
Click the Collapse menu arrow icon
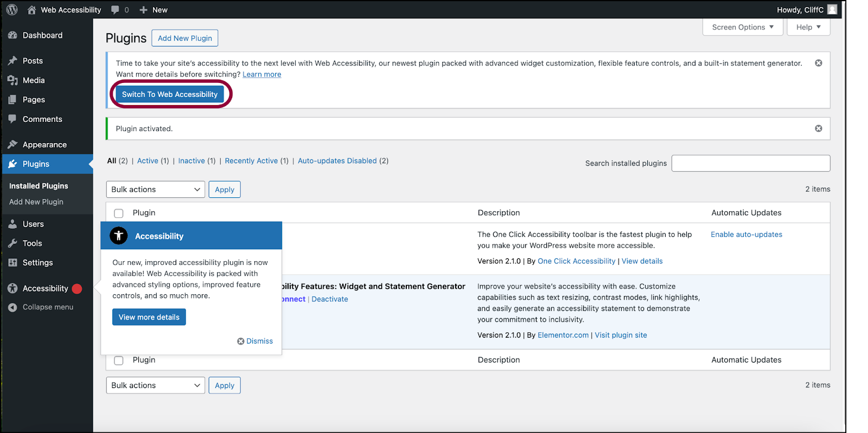coord(12,307)
